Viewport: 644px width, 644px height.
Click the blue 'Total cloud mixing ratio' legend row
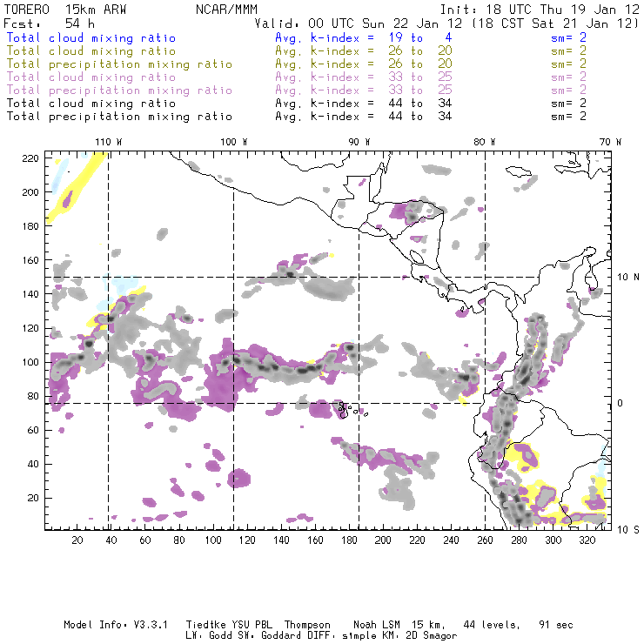pos(296,37)
